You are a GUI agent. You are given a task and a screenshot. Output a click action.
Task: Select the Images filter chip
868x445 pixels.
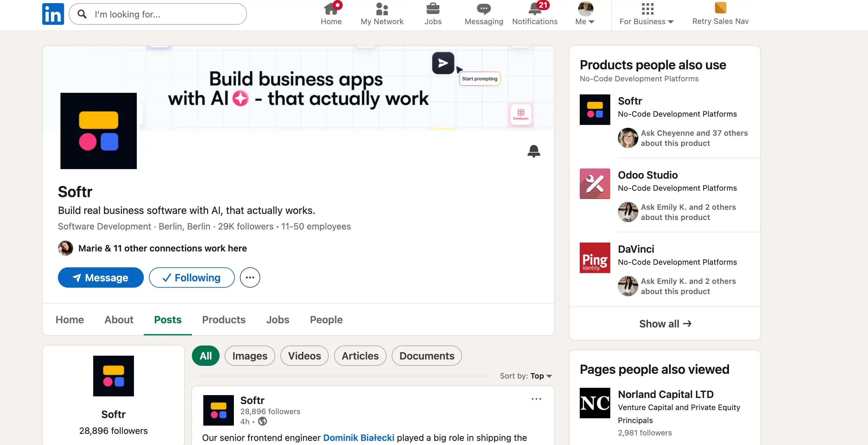pos(249,356)
